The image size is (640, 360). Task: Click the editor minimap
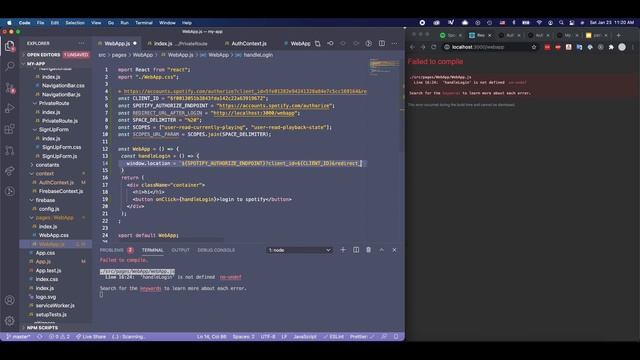click(x=384, y=66)
